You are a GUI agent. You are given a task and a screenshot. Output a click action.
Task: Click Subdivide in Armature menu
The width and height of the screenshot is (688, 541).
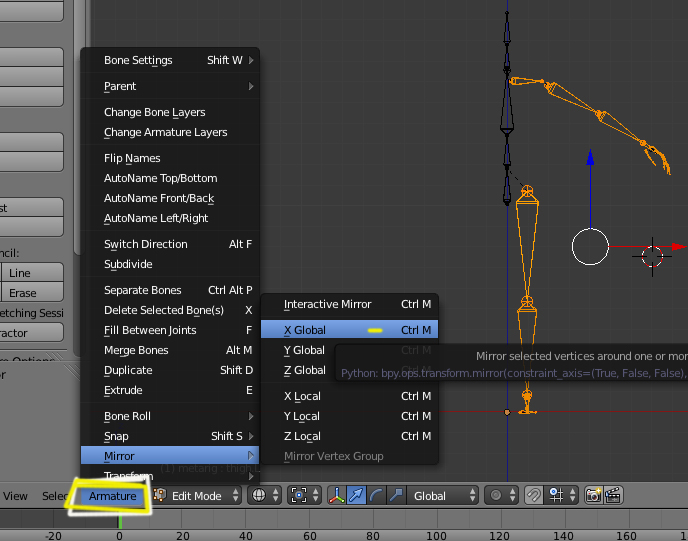pyautogui.click(x=170, y=264)
